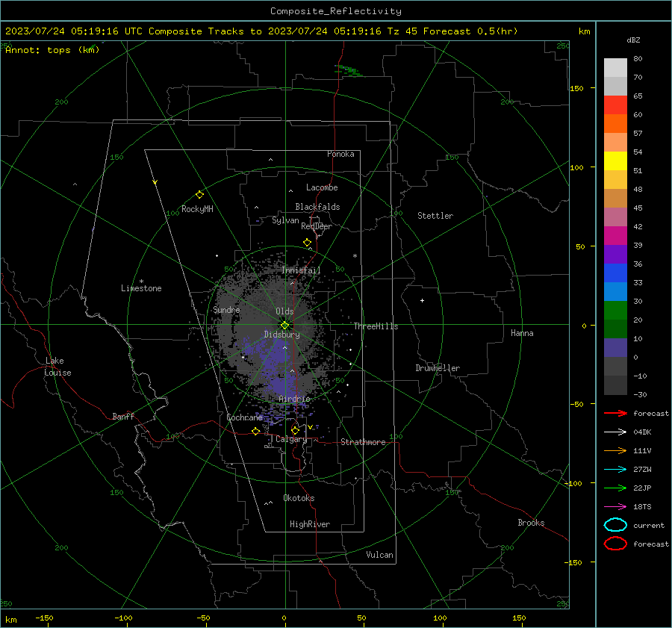This screenshot has height=628, width=672.
Task: Click the Ponoka city label
Action: pos(340,154)
